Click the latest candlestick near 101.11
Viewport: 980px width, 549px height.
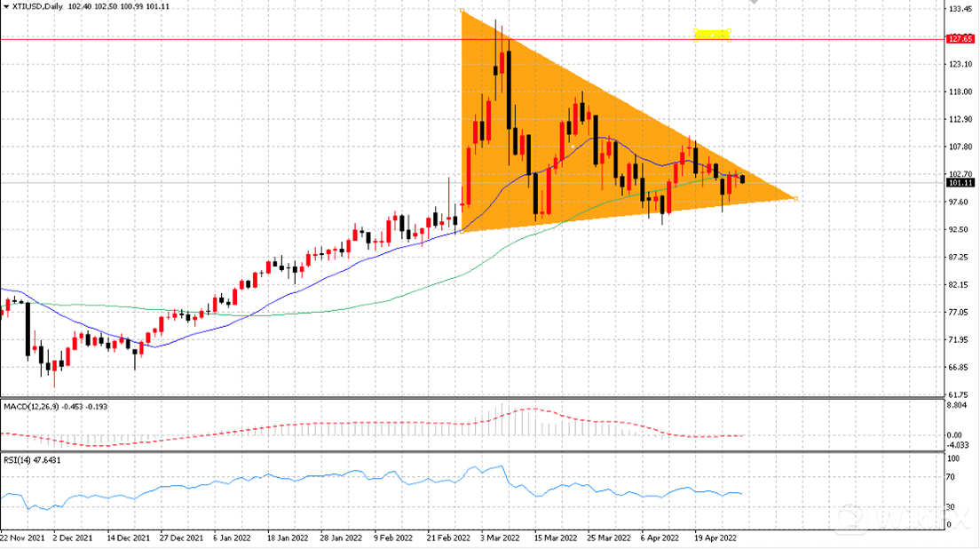[742, 179]
